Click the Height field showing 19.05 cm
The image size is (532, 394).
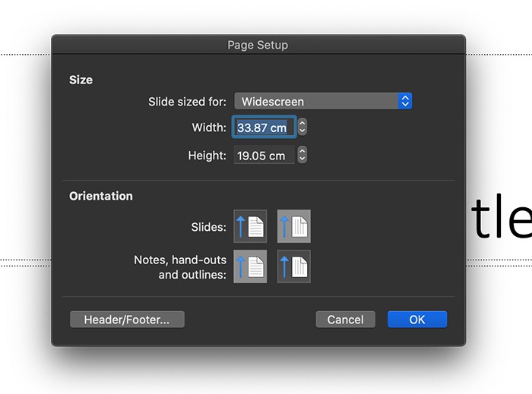[264, 155]
